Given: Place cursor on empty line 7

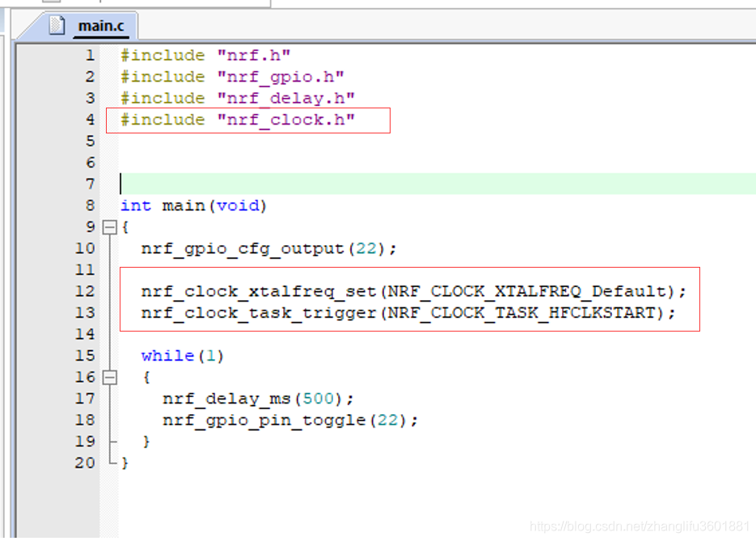Looking at the screenshot, I should 437,184.
